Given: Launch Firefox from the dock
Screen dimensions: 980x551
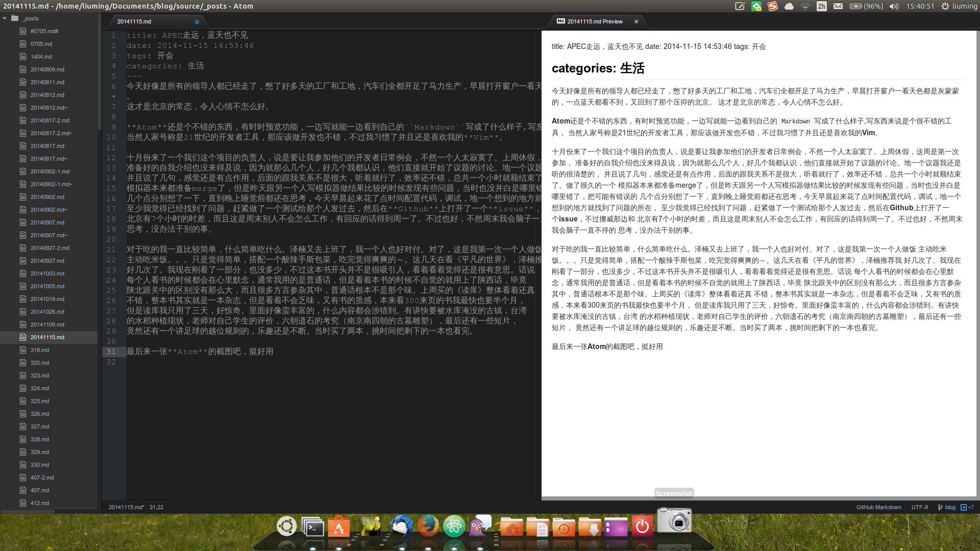Looking at the screenshot, I should [428, 526].
